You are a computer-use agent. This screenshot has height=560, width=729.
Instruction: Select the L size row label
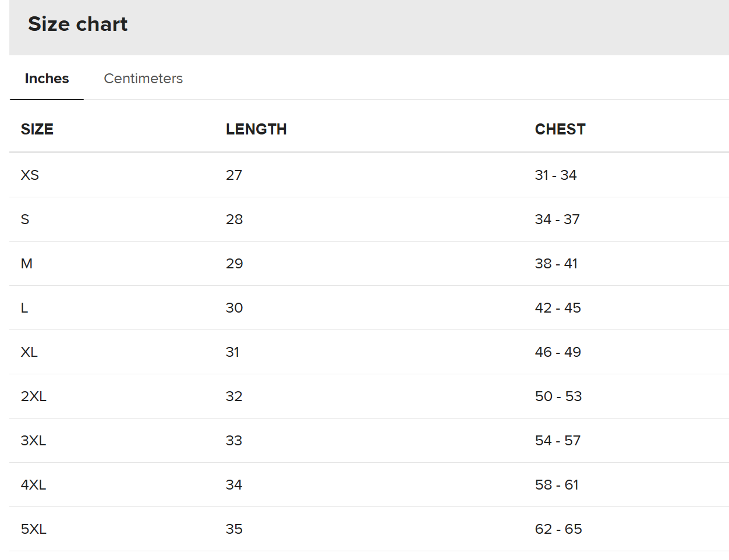(x=24, y=308)
